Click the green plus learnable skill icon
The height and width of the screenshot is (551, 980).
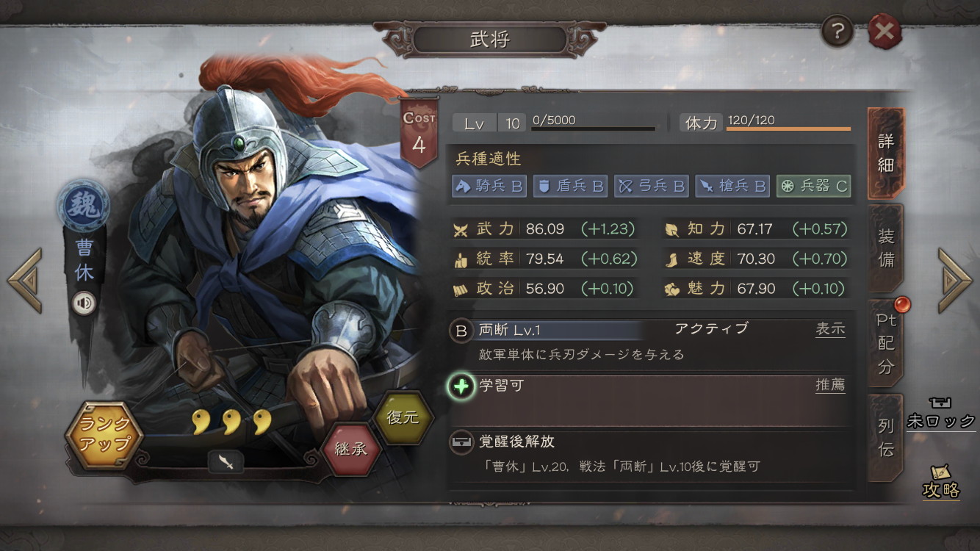[461, 386]
